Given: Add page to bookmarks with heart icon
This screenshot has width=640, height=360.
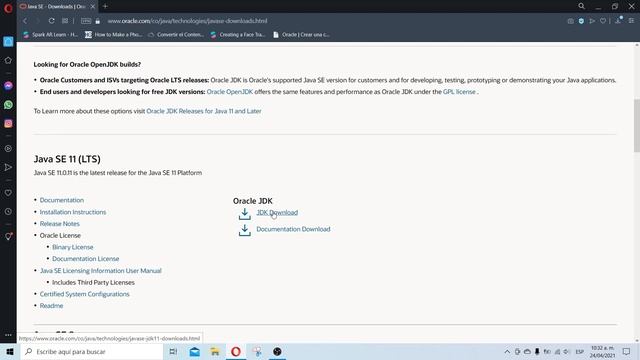Looking at the screenshot, I should [x=603, y=21].
